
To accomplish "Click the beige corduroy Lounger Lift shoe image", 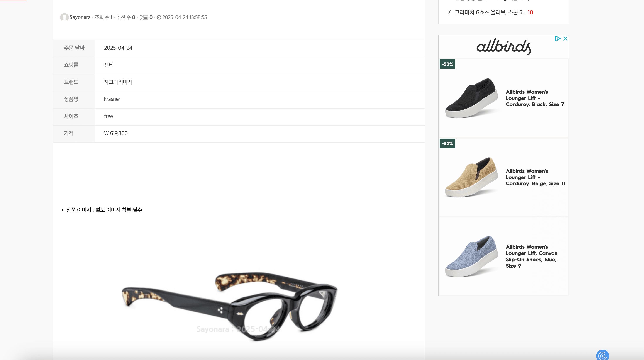I will tap(472, 177).
